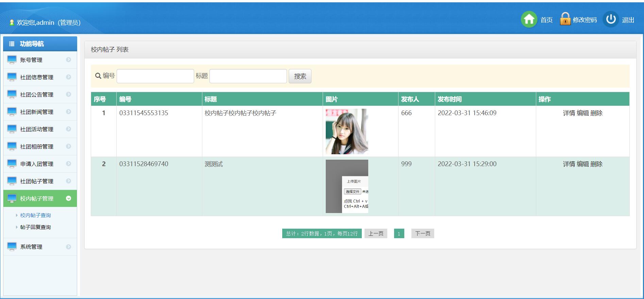Focus the 标题 search input
Image resolution: width=644 pixels, height=299 pixels.
coord(248,76)
